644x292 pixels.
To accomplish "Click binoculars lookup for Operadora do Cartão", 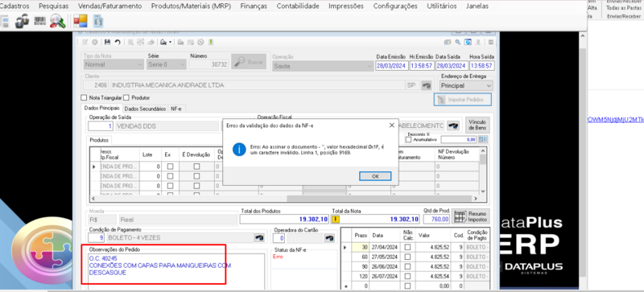I will [x=329, y=238].
